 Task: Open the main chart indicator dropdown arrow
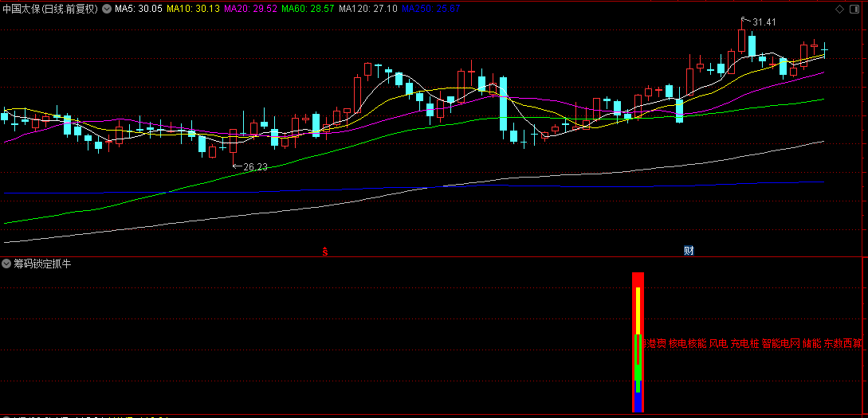[107, 9]
